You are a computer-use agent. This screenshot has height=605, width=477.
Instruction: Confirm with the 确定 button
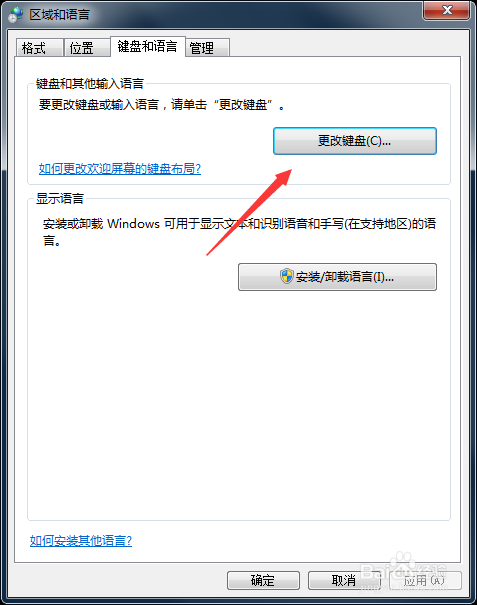click(x=263, y=580)
